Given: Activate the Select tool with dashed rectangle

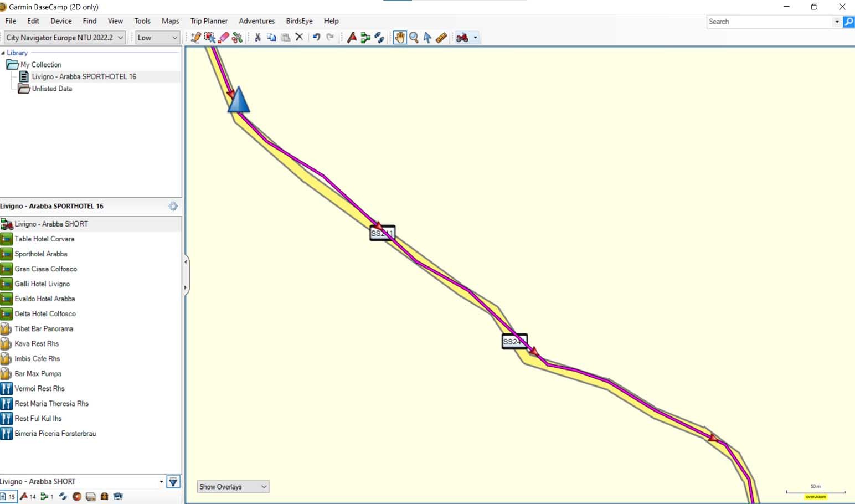Looking at the screenshot, I should pos(209,38).
